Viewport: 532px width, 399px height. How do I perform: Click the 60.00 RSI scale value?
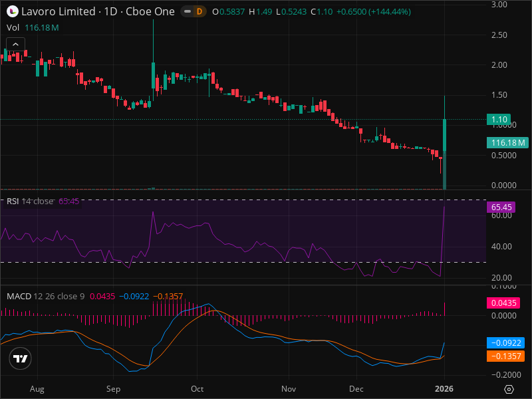[x=501, y=215]
